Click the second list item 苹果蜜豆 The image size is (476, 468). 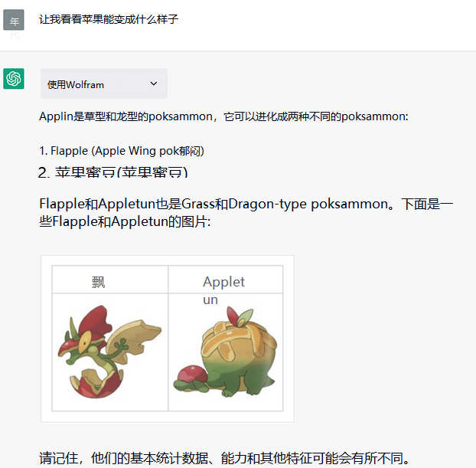113,172
